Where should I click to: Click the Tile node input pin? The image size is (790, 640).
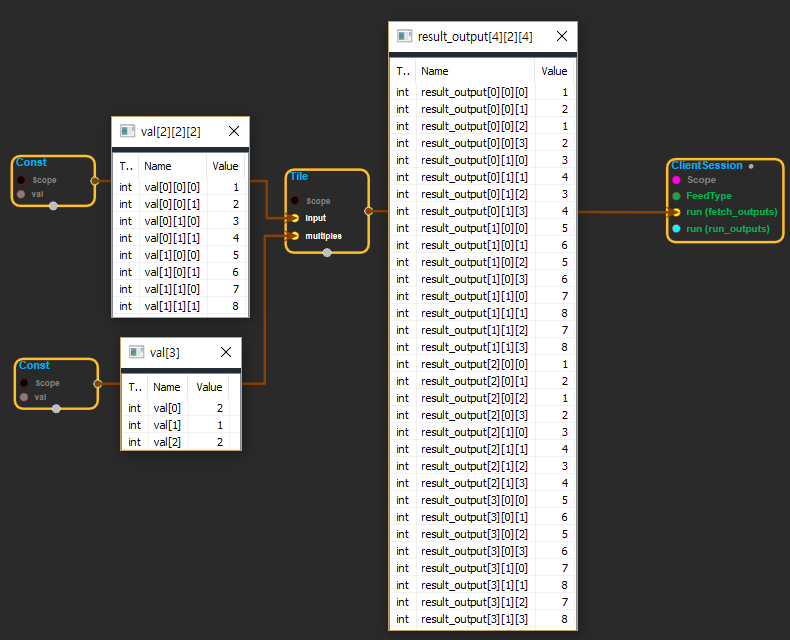pyautogui.click(x=294, y=217)
